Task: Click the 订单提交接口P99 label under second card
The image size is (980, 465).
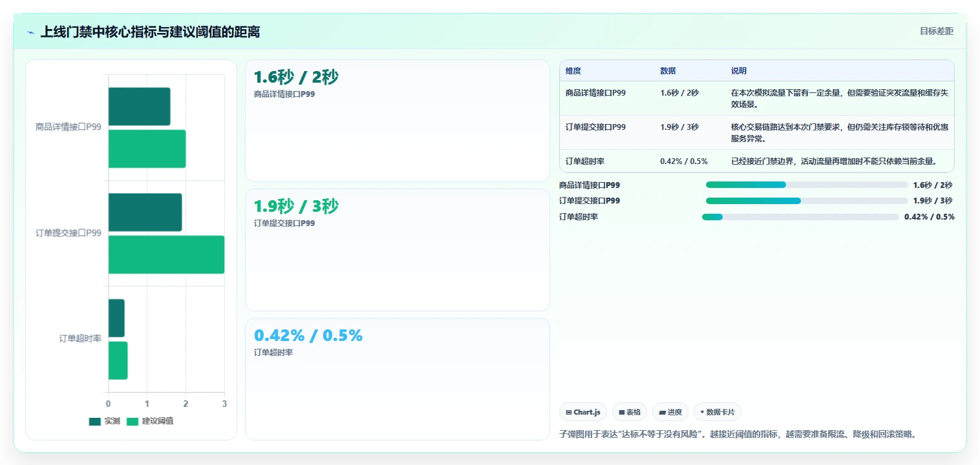Action: 284,223
